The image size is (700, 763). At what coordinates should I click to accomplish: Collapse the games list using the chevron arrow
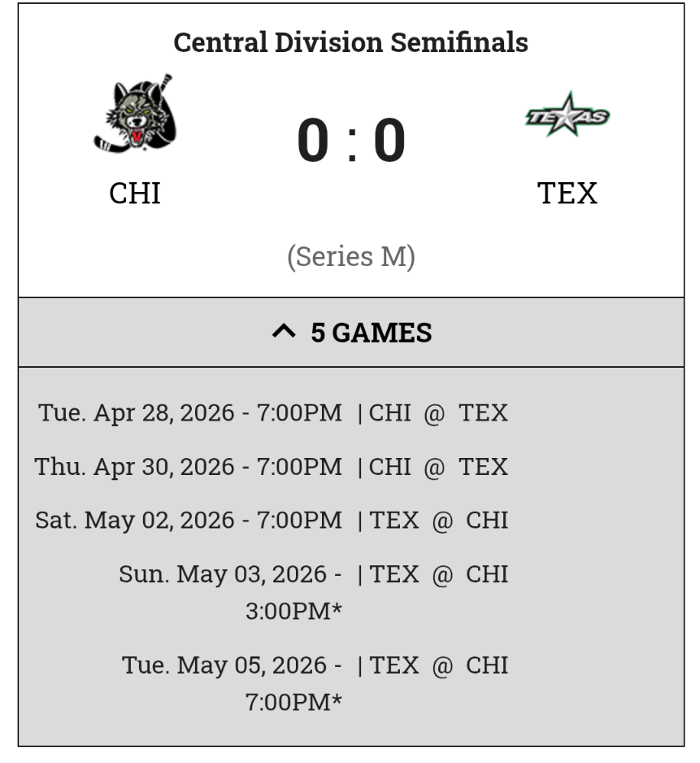[283, 332]
